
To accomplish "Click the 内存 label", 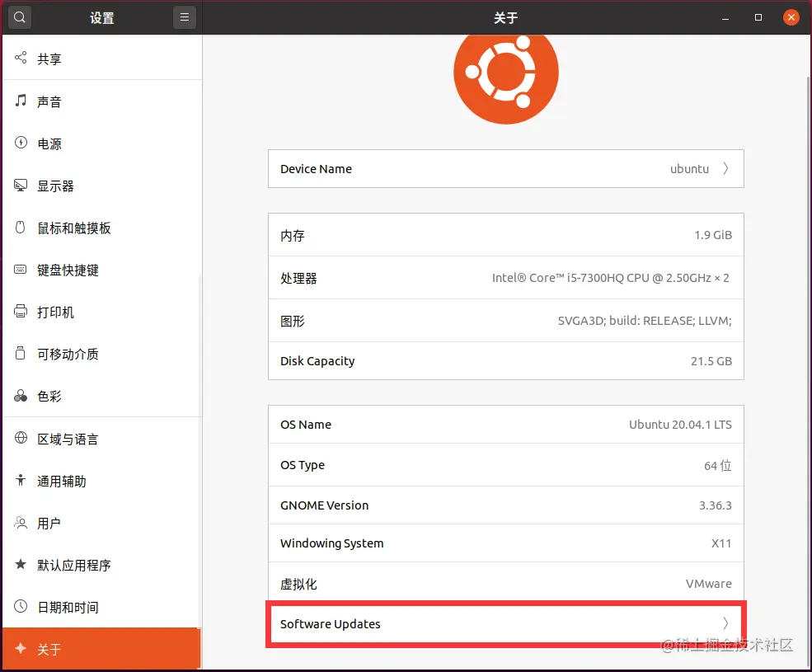I will [x=293, y=236].
